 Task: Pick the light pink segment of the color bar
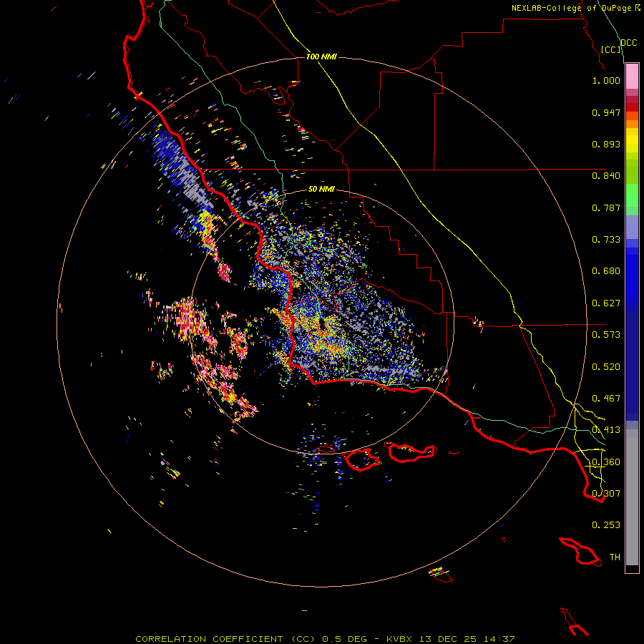tap(632, 77)
